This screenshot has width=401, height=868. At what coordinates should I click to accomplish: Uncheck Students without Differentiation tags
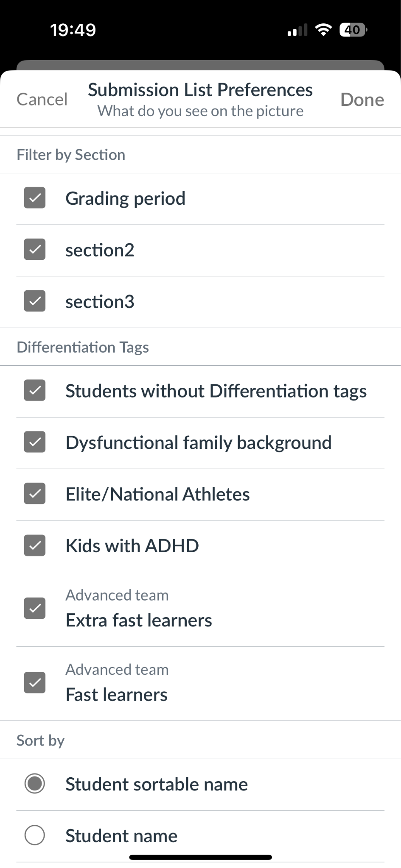pos(35,390)
